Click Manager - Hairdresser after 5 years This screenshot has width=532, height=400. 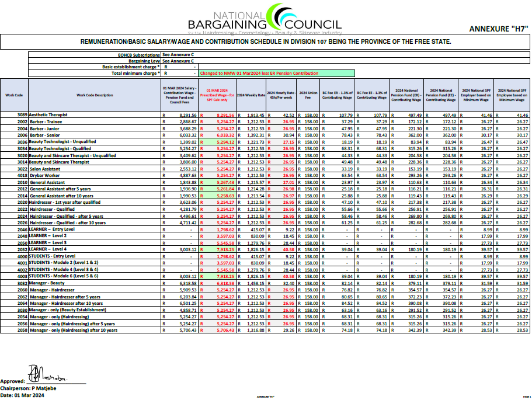tap(65, 297)
